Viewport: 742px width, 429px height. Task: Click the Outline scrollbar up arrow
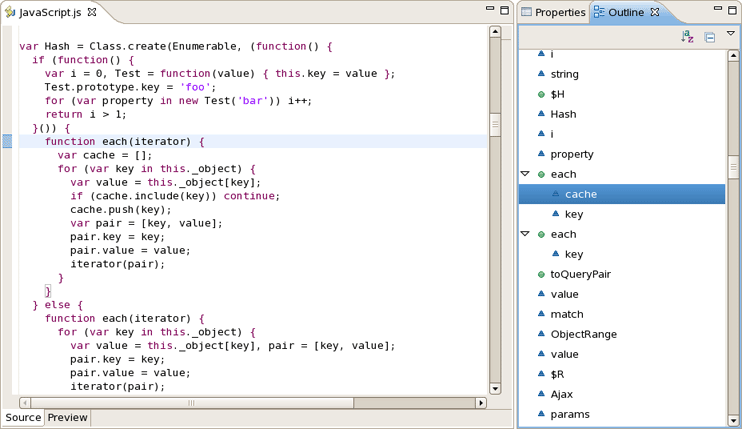tap(733, 56)
